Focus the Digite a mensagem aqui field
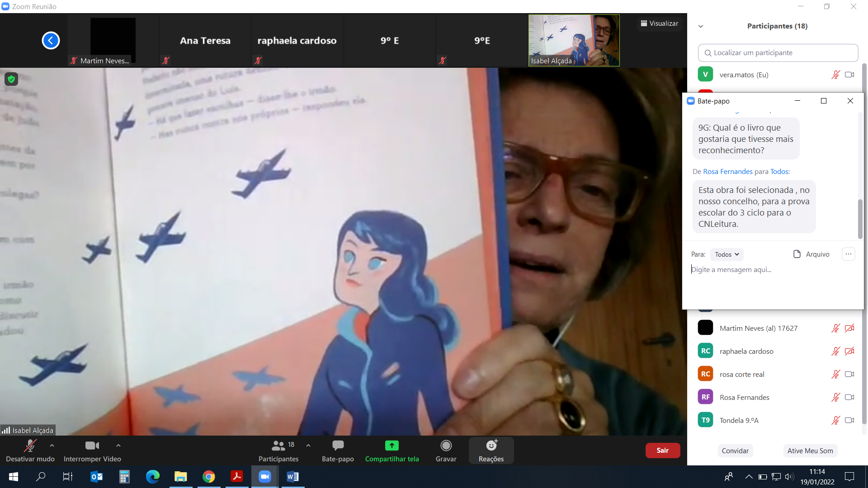 772,270
